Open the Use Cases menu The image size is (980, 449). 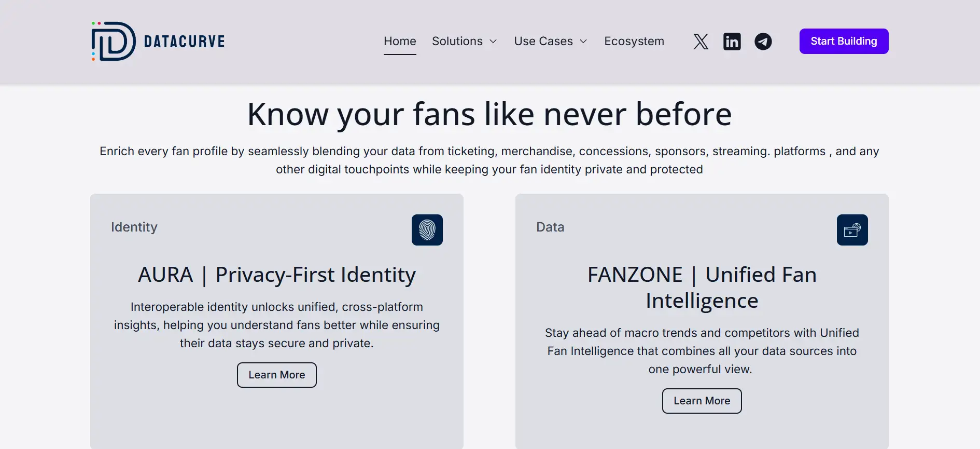click(543, 42)
